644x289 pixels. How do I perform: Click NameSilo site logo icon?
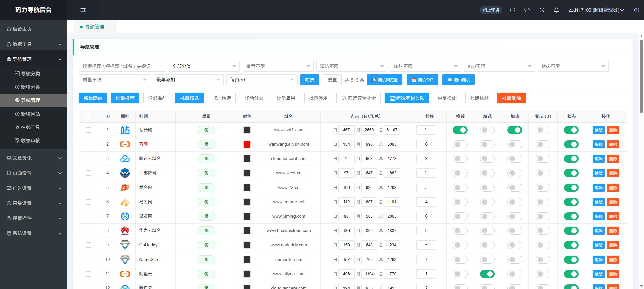click(x=125, y=260)
